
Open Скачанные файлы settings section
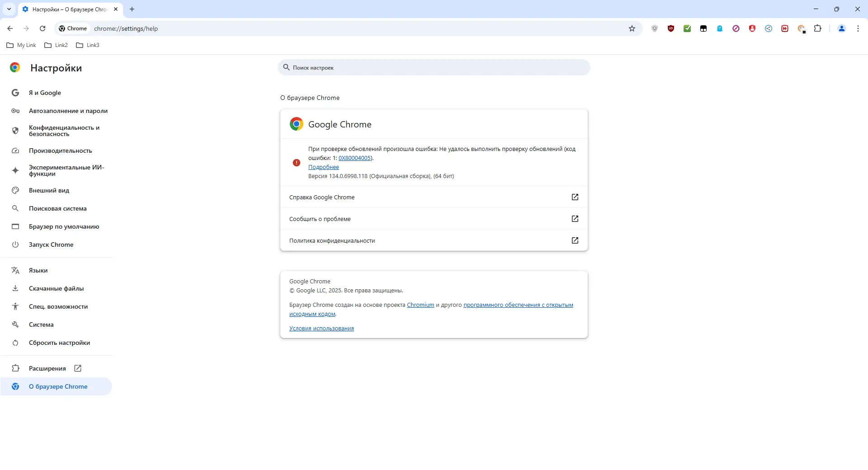(x=56, y=288)
